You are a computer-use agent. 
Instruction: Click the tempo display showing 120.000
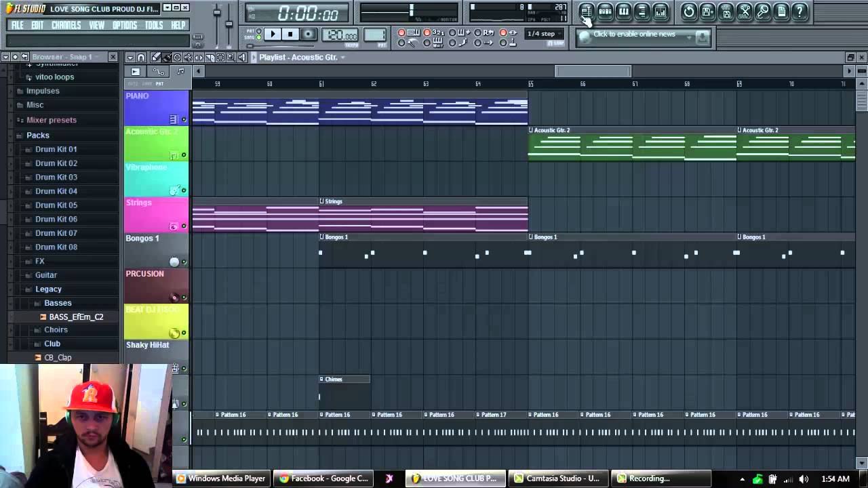click(341, 35)
